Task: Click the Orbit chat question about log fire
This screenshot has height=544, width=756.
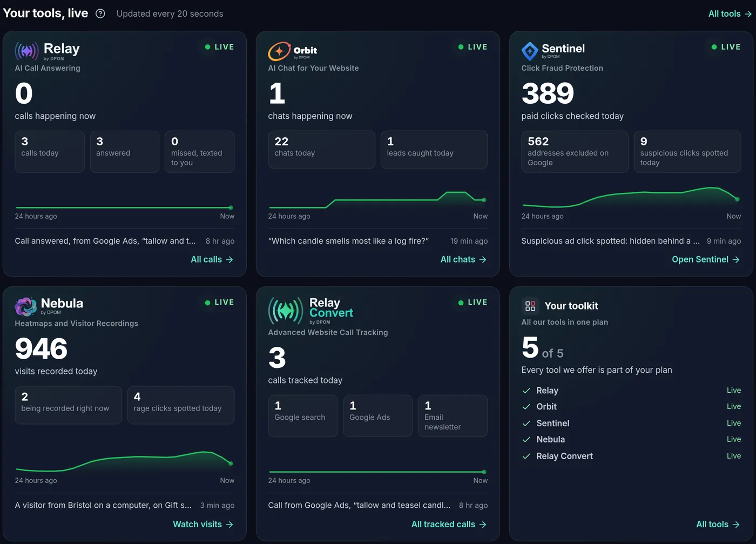Action: [348, 241]
